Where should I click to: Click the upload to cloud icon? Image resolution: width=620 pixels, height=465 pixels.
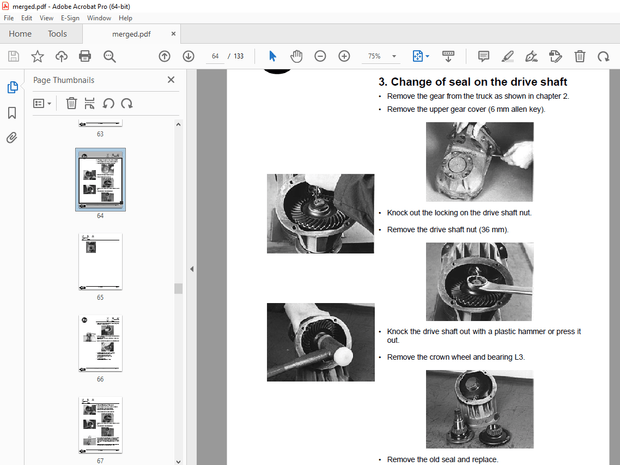[x=61, y=56]
